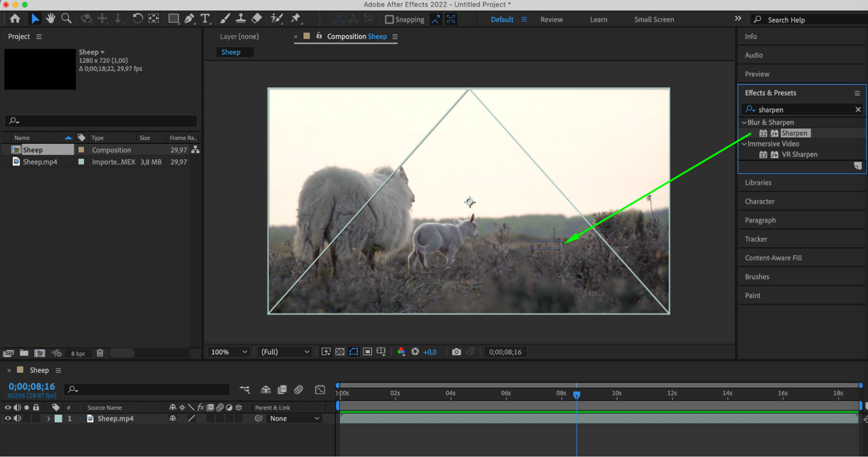Select the Hand tool
The height and width of the screenshot is (457, 868).
[x=51, y=19]
